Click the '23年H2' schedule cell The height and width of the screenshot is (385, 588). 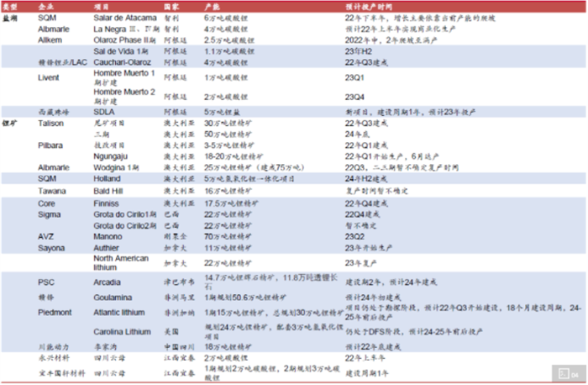(x=358, y=51)
